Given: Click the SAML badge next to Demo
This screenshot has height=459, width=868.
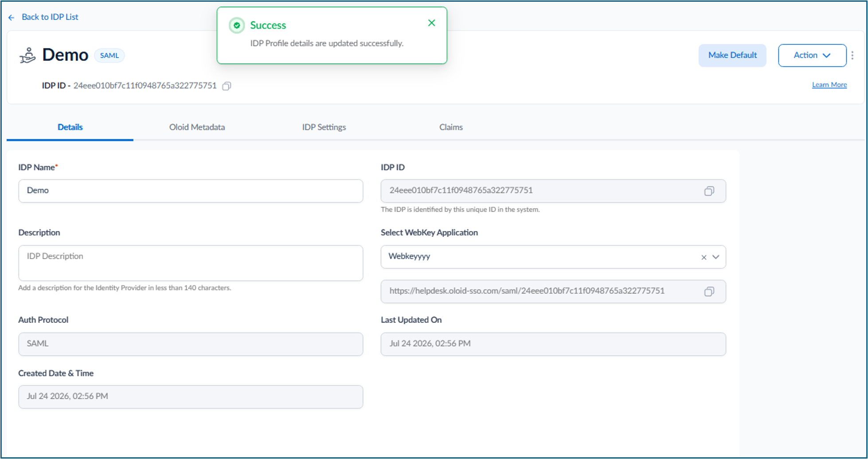Looking at the screenshot, I should pos(109,55).
